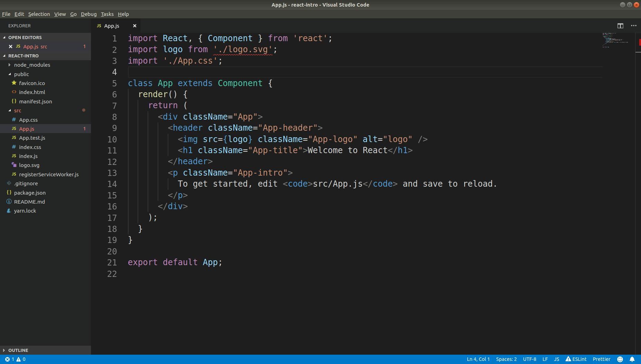Select UTF-8 encoding in status bar
641x364 pixels.
pyautogui.click(x=530, y=359)
